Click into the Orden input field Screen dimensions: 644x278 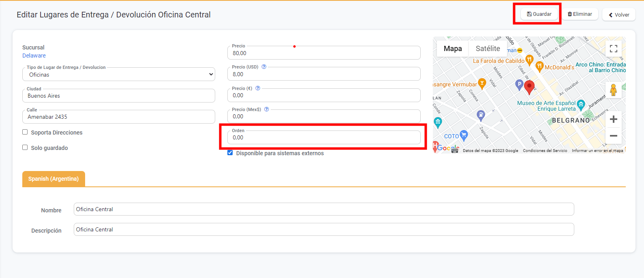coord(324,138)
